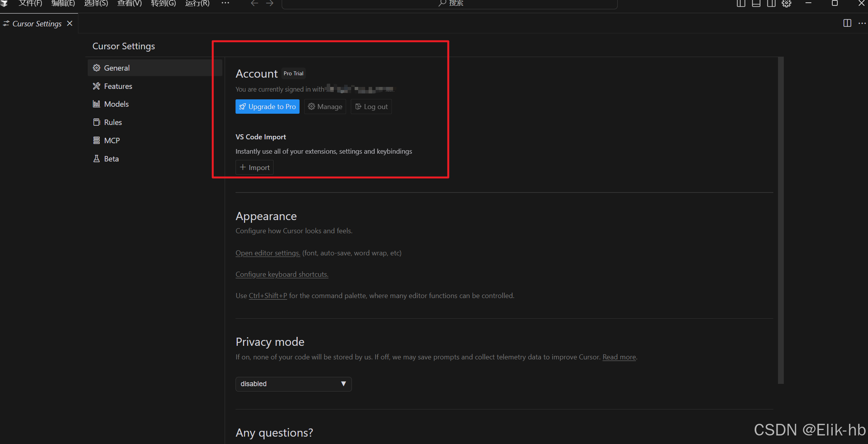Open the MCP settings section
Image resolution: width=868 pixels, height=444 pixels.
pos(112,140)
